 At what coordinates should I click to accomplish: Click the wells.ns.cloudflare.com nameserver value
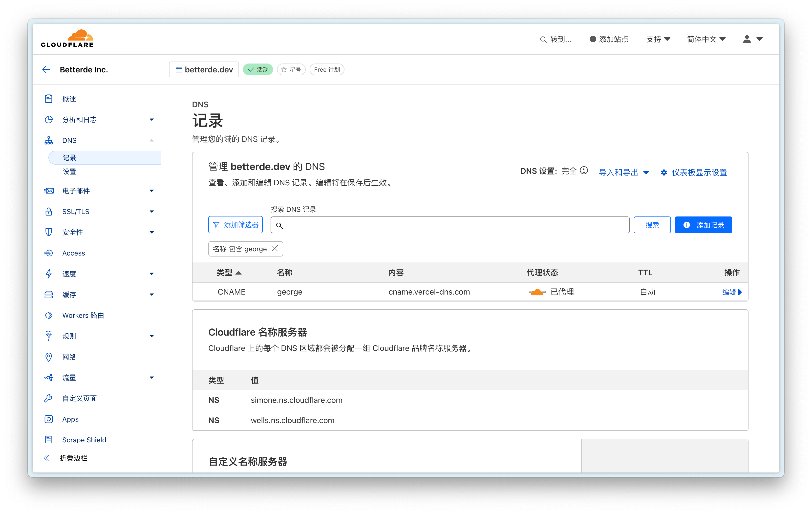point(292,420)
